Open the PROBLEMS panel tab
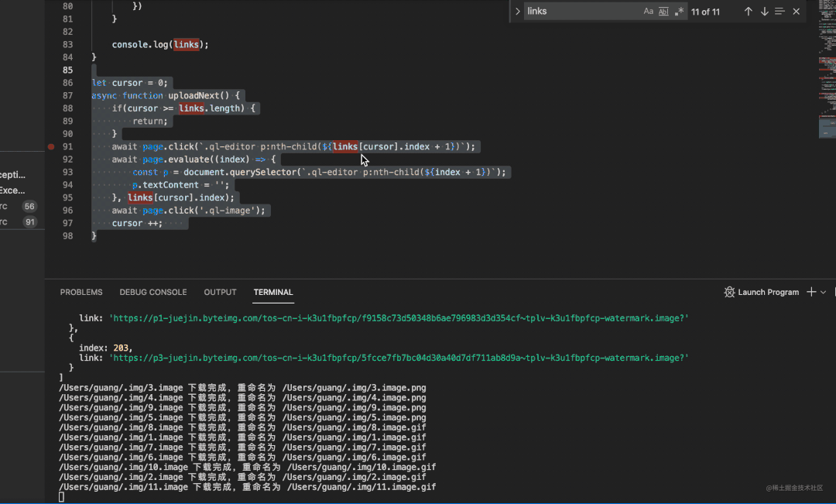This screenshot has width=836, height=504. click(x=81, y=293)
